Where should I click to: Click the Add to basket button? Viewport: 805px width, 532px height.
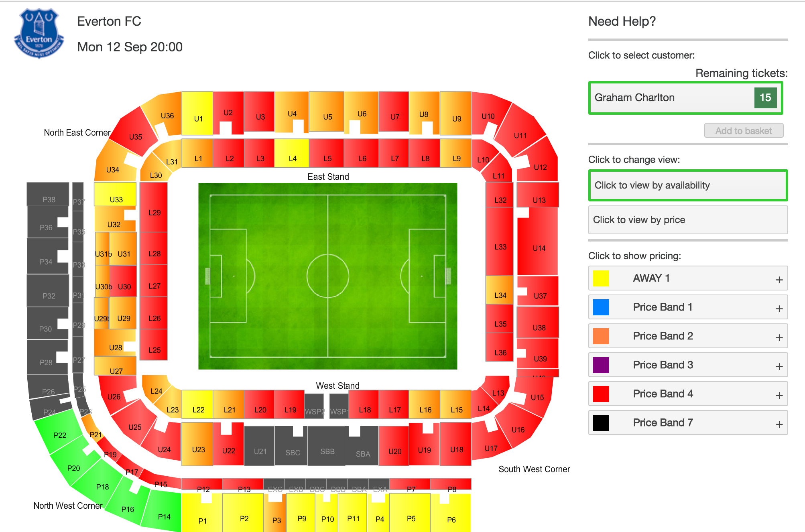(x=744, y=131)
